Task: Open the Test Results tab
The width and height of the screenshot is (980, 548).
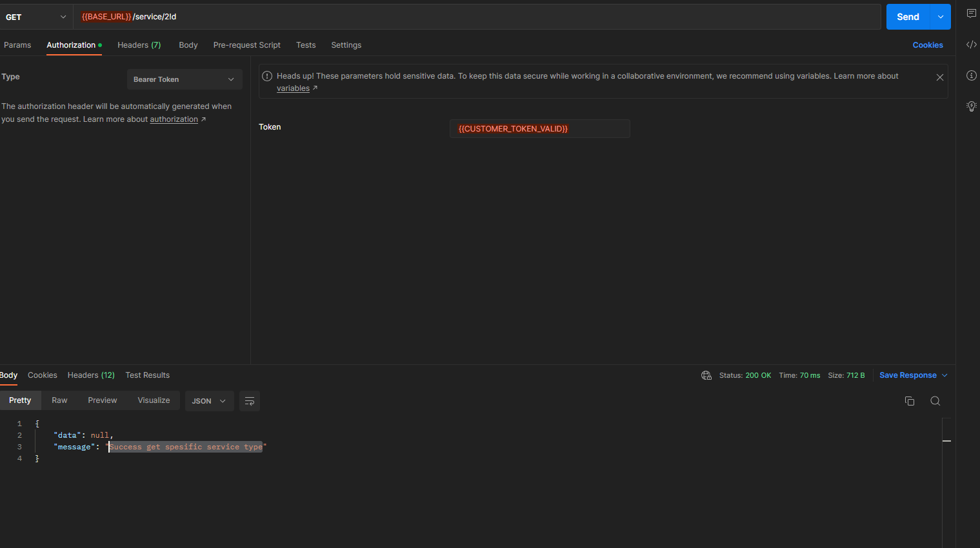Action: point(147,375)
